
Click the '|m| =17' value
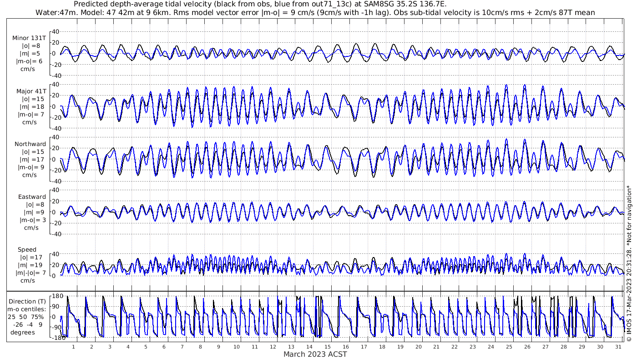click(x=31, y=159)
